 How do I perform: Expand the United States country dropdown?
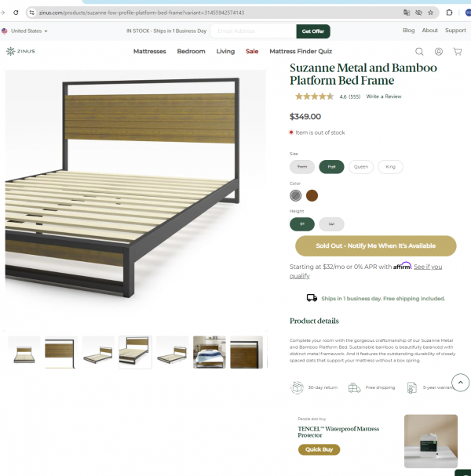(24, 31)
